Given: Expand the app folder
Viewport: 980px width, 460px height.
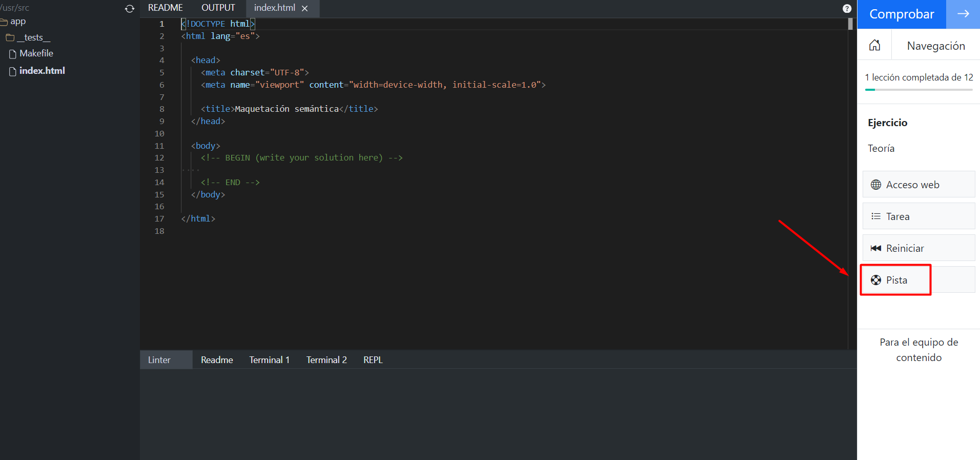Looking at the screenshot, I should tap(17, 22).
